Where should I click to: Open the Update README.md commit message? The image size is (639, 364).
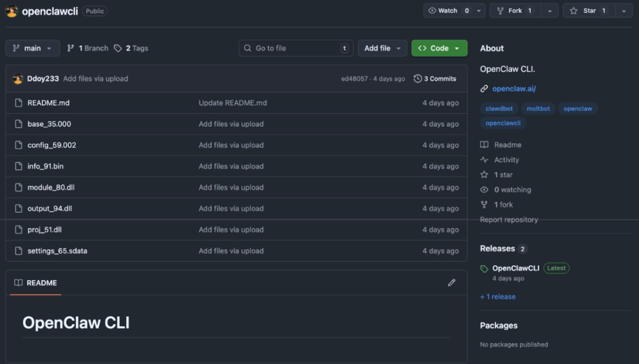coord(233,103)
